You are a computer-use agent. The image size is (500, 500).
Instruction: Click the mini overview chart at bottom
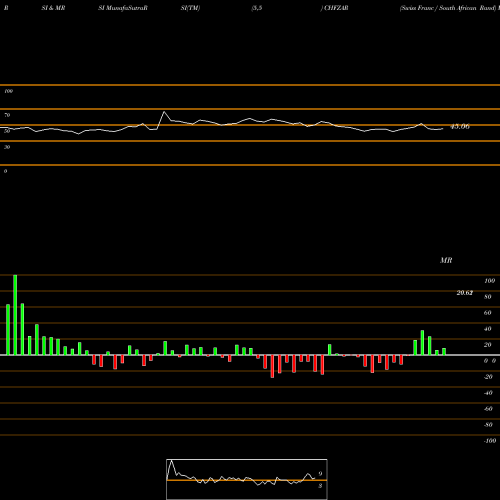tap(247, 479)
